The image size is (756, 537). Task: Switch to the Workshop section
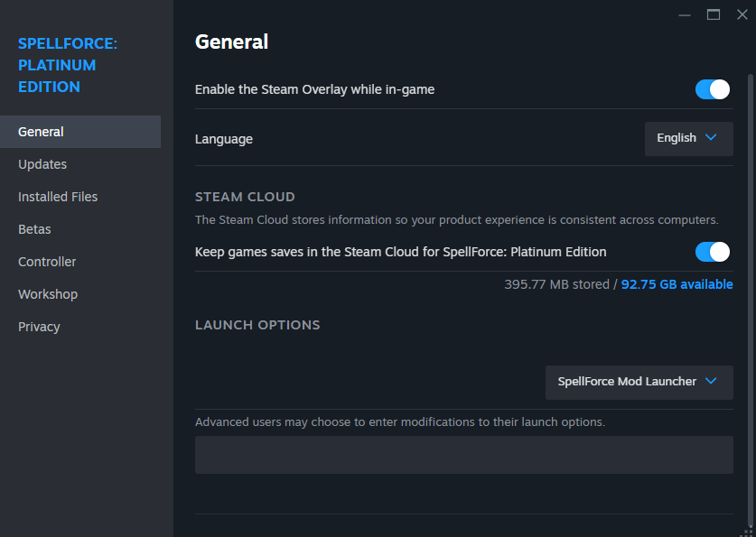pyautogui.click(x=48, y=294)
